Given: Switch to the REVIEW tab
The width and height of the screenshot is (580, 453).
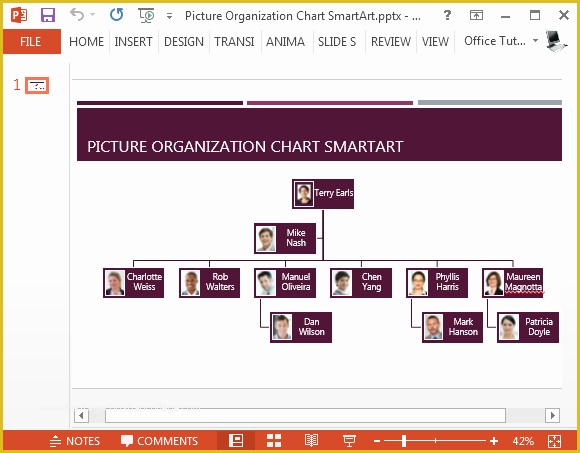Looking at the screenshot, I should pos(391,41).
